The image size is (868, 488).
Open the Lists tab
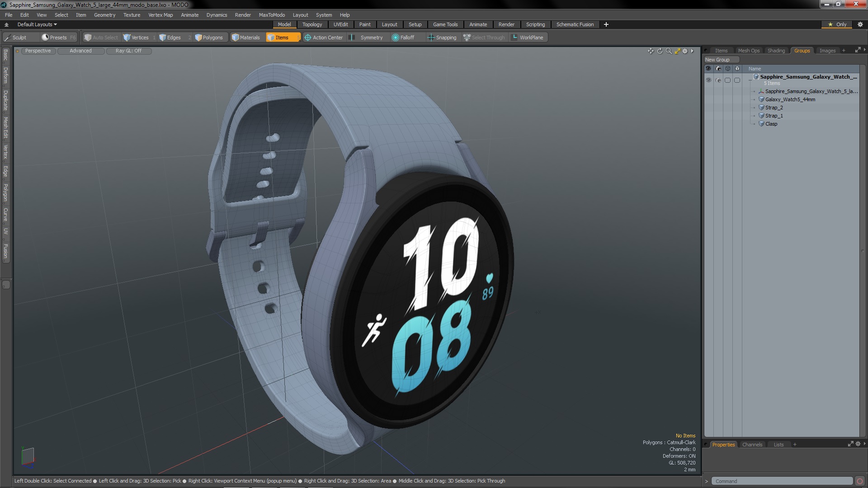778,445
